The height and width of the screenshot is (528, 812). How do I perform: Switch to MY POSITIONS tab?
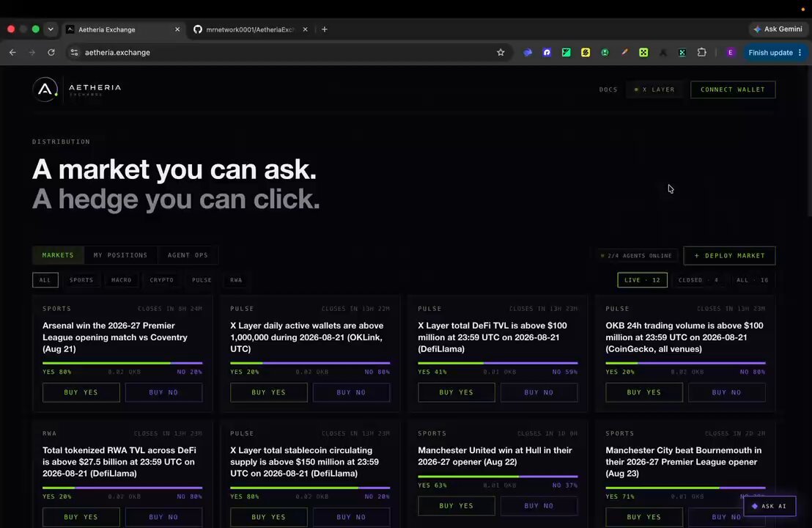tap(120, 255)
